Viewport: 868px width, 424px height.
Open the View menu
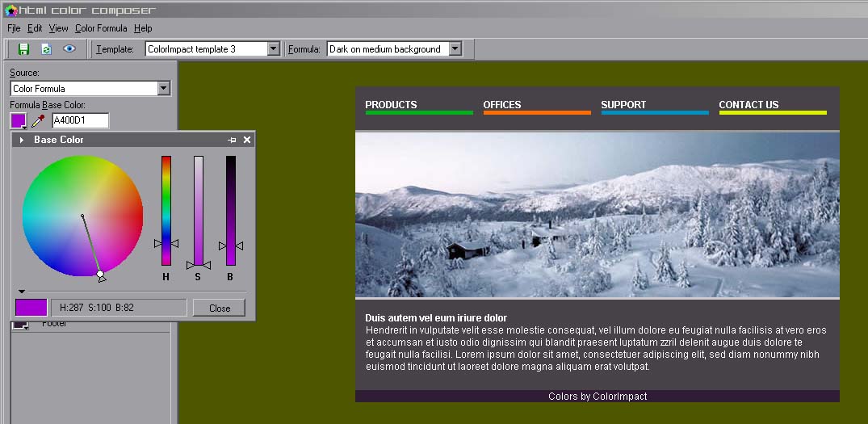(58, 28)
